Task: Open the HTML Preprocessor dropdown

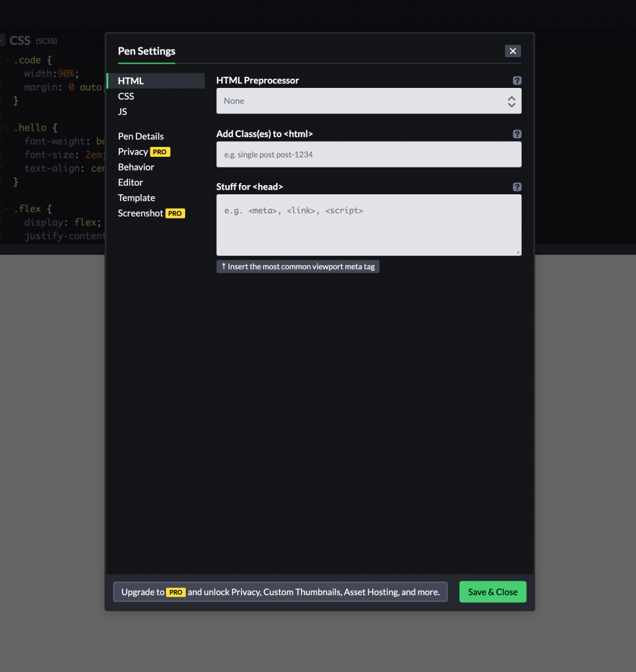Action: pos(369,100)
